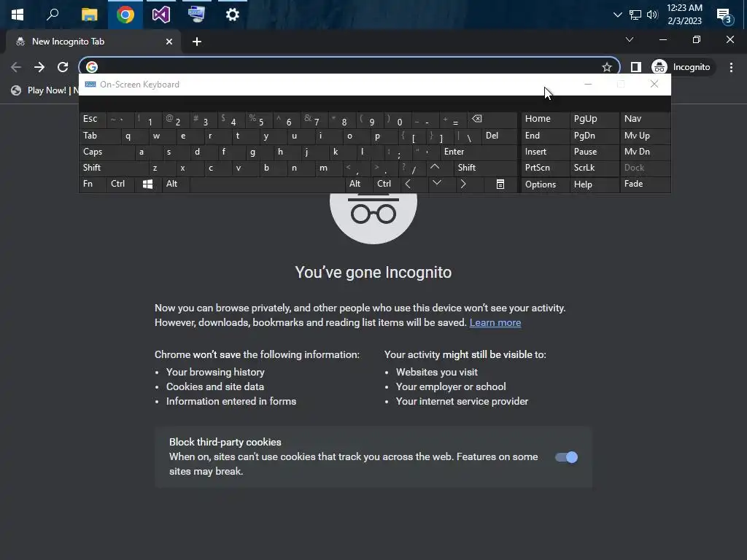Tap the number 5 key

click(x=259, y=120)
